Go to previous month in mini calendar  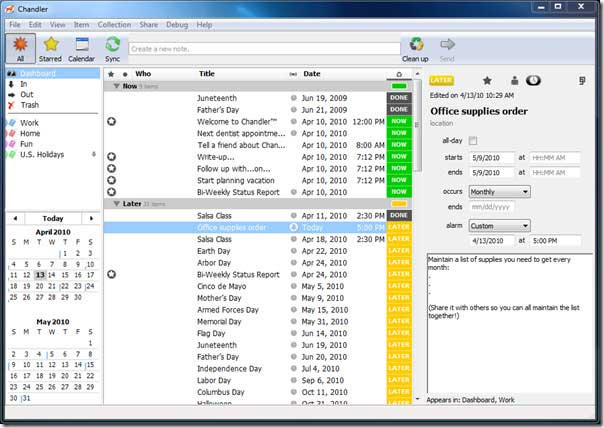[15, 218]
